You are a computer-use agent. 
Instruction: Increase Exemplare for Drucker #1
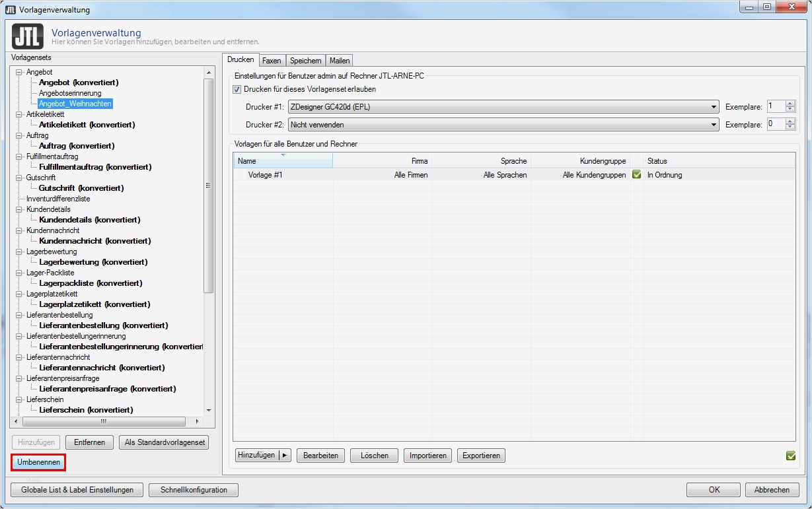pos(791,104)
